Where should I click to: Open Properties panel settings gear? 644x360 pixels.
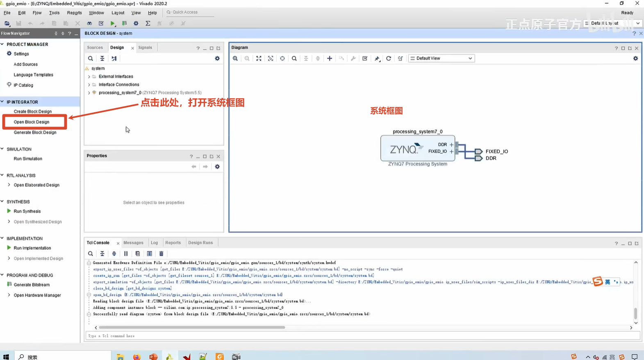point(217,167)
